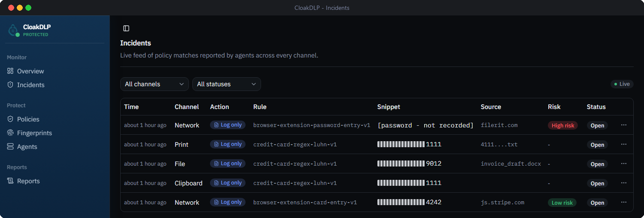Screen dimensions: 644x218
Task: Select rule browser-extension-card-entry-v1
Action: coord(305,203)
